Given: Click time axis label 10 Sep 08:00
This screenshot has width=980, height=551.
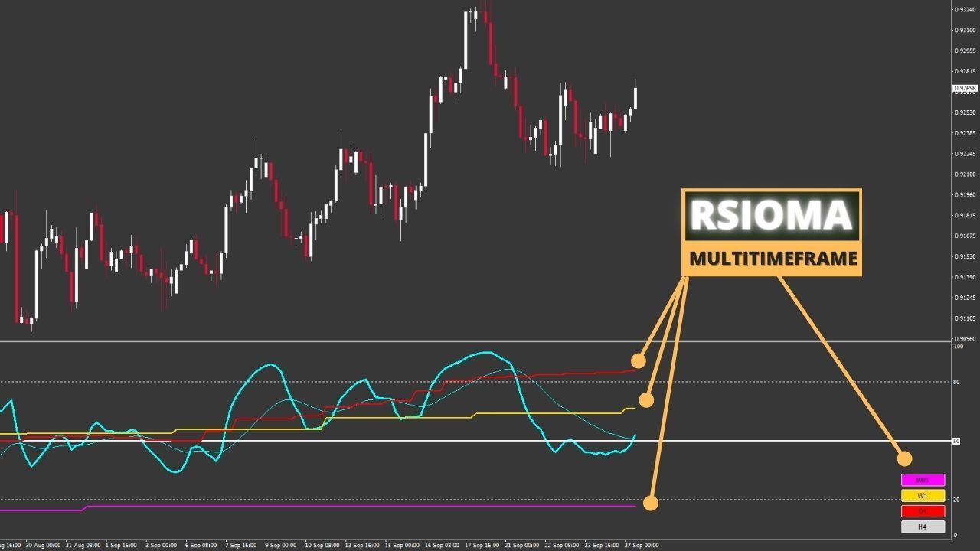Looking at the screenshot, I should (322, 546).
